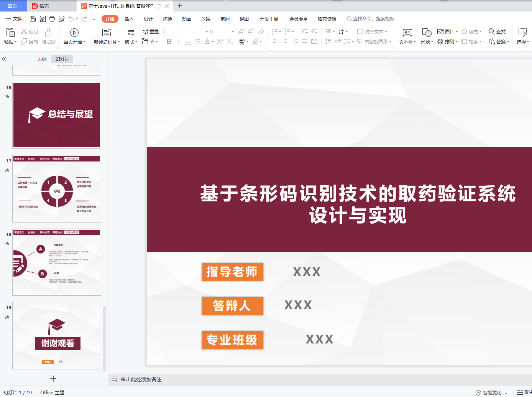
Task: Insert a Text Box (文本框) icon
Action: tap(407, 33)
